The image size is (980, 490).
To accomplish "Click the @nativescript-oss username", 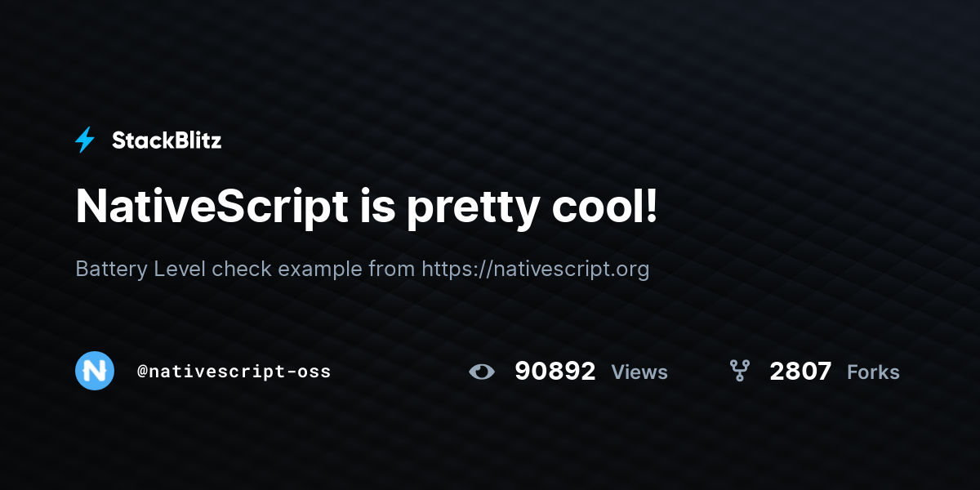I will 234,372.
